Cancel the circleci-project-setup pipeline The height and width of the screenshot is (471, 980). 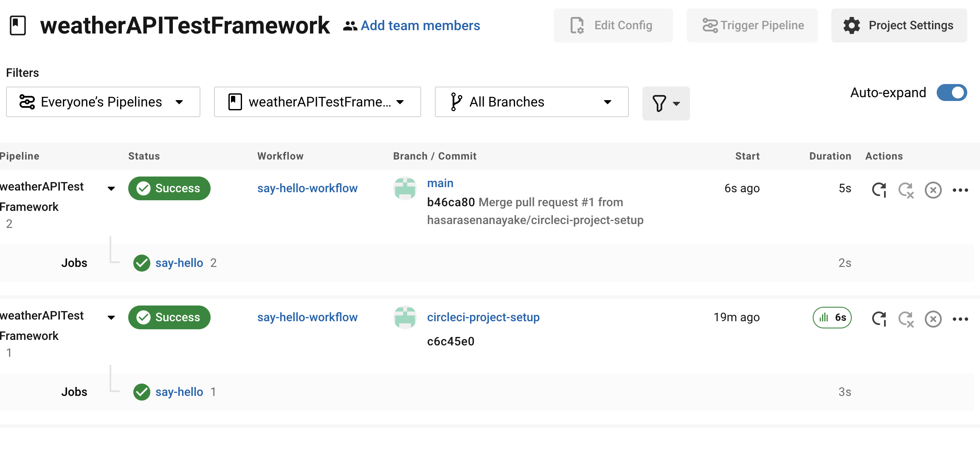pyautogui.click(x=933, y=319)
